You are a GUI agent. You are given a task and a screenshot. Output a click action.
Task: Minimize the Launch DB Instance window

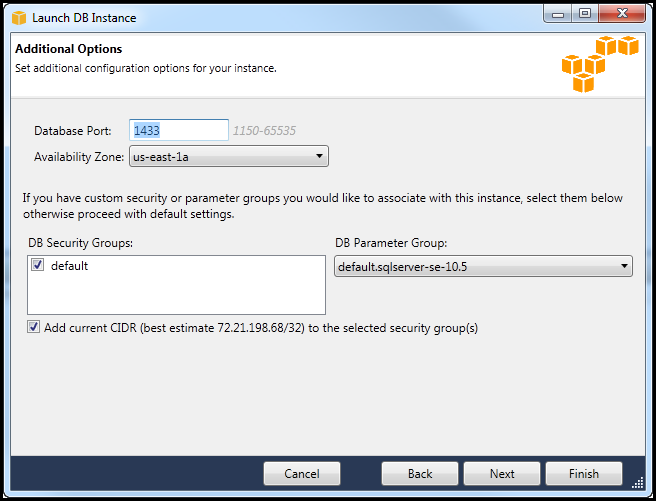coord(557,13)
